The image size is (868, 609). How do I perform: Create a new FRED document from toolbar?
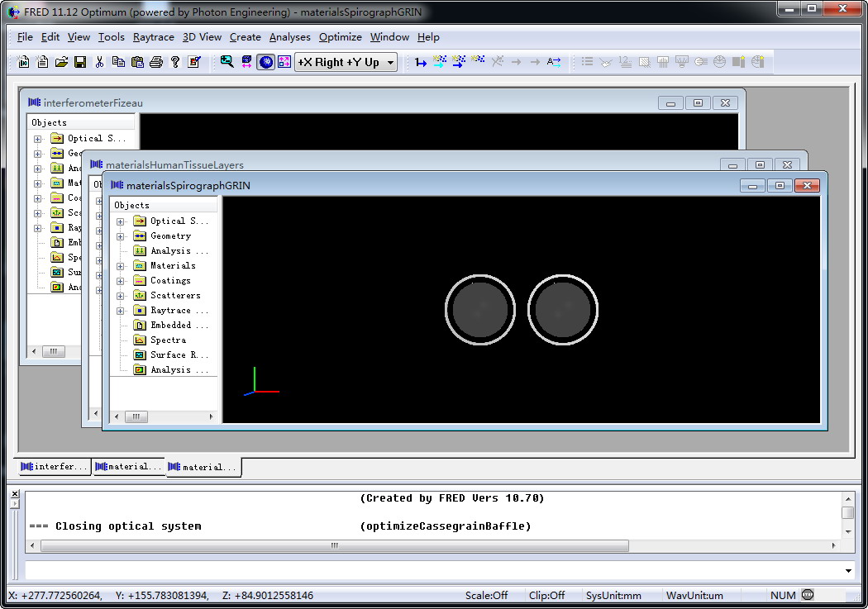(23, 62)
